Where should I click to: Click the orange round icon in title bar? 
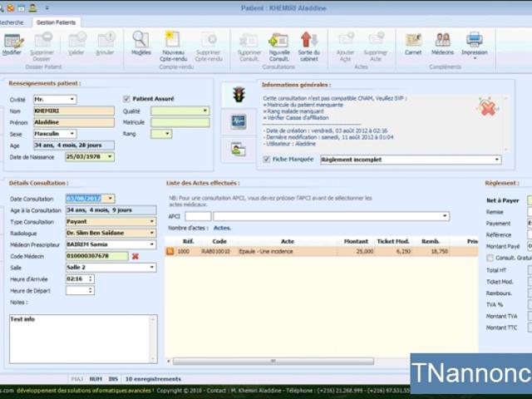(x=11, y=7)
